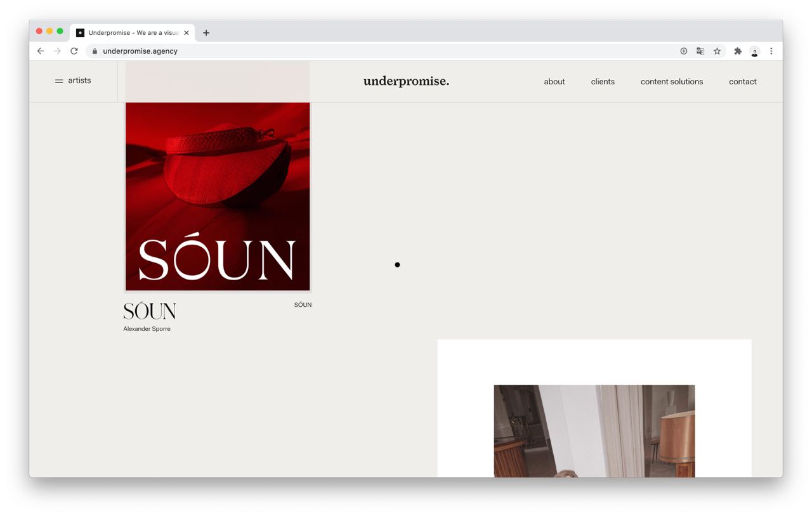812x516 pixels.
Task: Click the lock icon in address bar
Action: (x=95, y=51)
